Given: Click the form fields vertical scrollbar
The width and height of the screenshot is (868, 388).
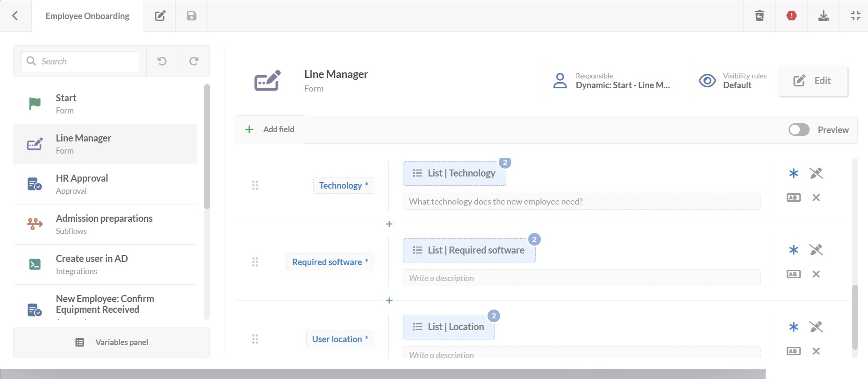Looking at the screenshot, I should (855, 317).
